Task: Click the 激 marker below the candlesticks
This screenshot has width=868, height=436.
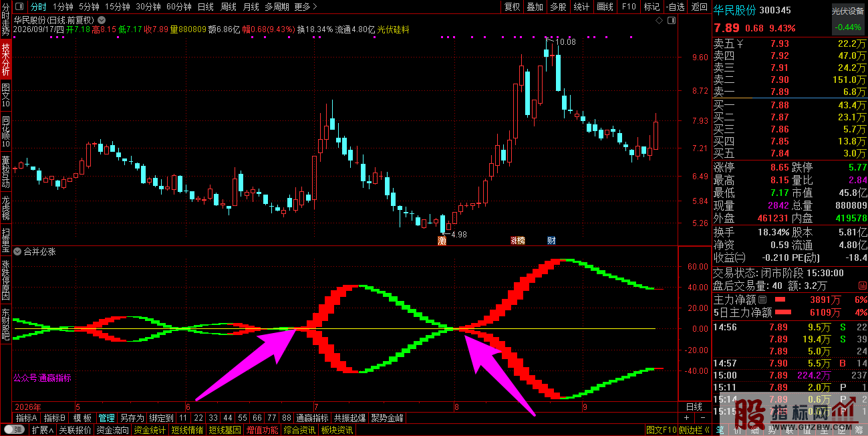Action: (x=442, y=241)
